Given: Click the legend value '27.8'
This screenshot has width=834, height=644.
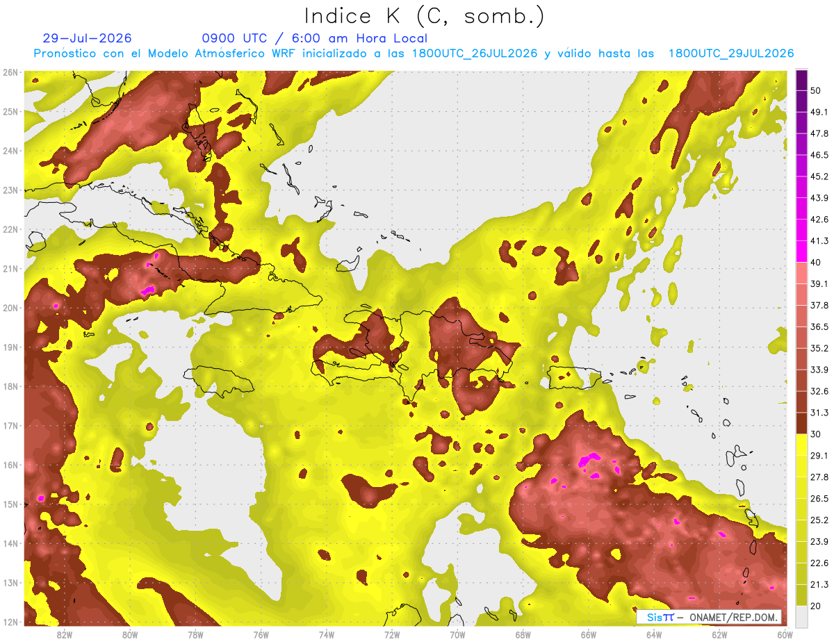Looking at the screenshot, I should [x=819, y=477].
